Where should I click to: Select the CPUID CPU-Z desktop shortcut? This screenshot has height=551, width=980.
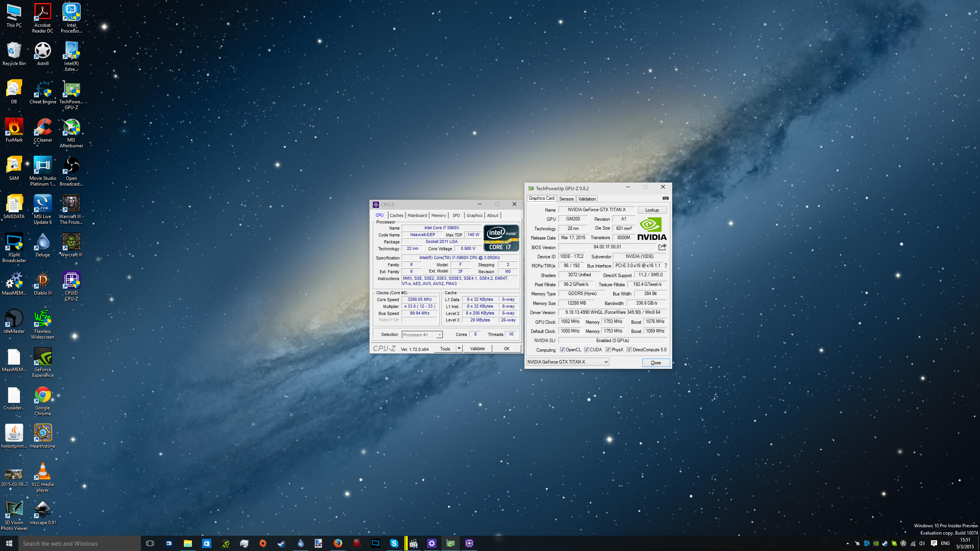[71, 286]
